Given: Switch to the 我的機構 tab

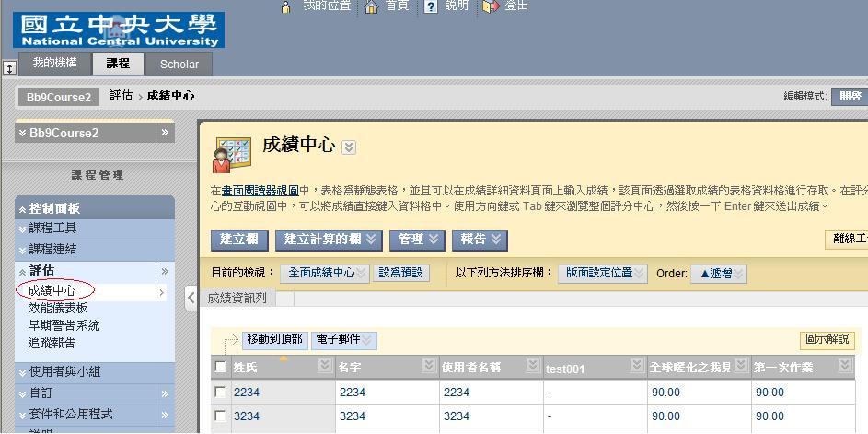Looking at the screenshot, I should (x=54, y=63).
